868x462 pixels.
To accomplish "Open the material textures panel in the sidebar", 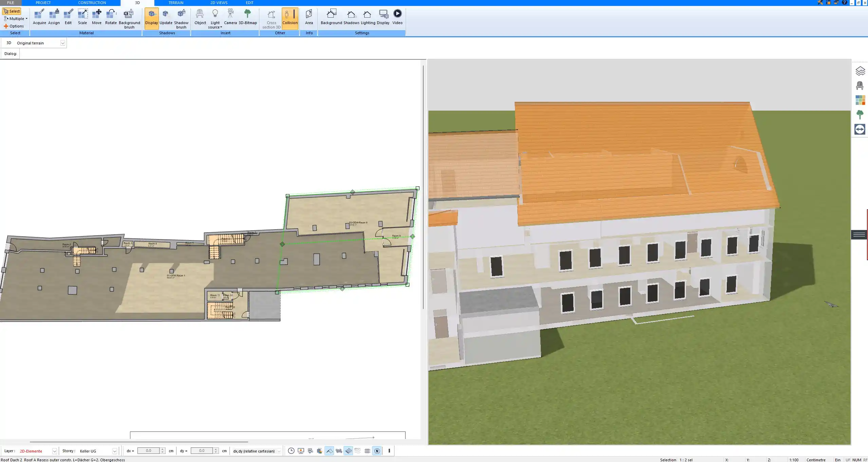I will [860, 100].
